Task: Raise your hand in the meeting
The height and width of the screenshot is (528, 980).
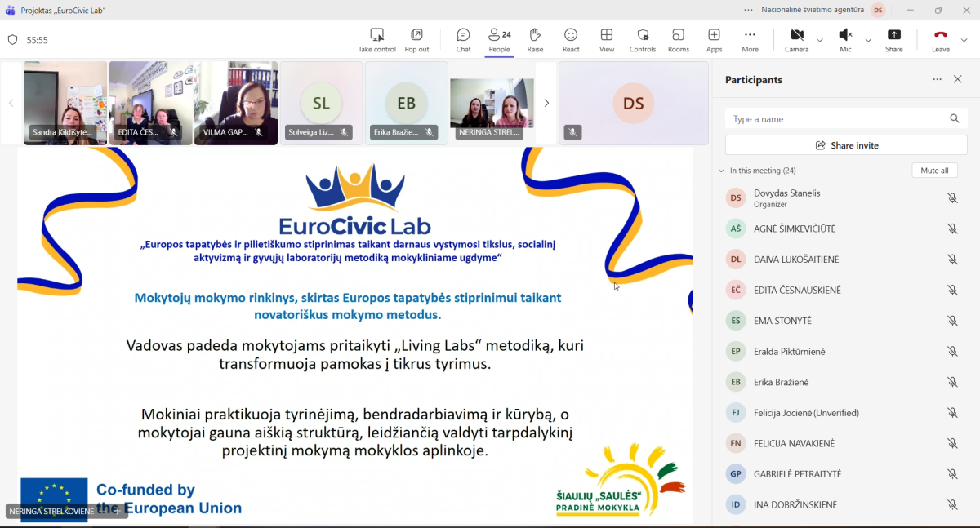Action: coord(535,39)
